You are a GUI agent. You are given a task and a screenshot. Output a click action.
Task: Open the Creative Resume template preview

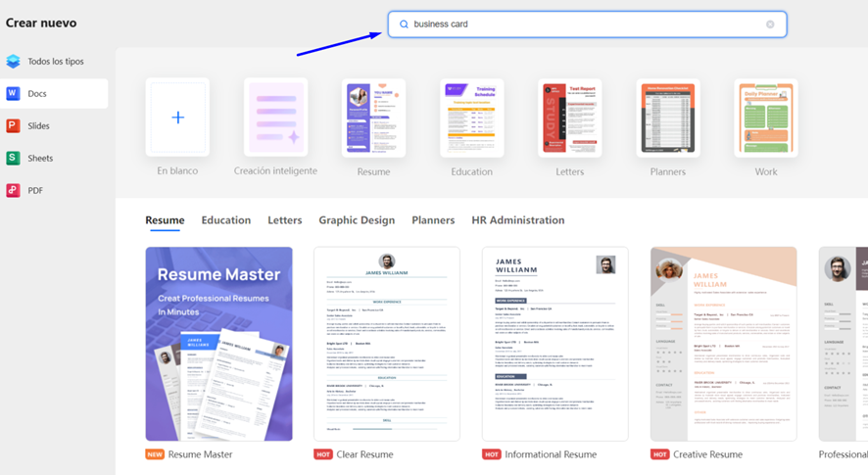[724, 344]
